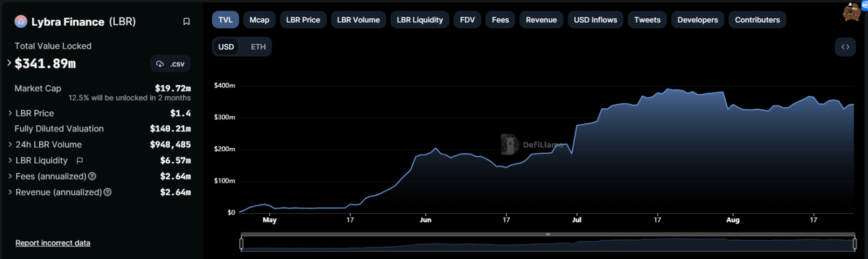Click left handle of chart range slider

click(241, 244)
